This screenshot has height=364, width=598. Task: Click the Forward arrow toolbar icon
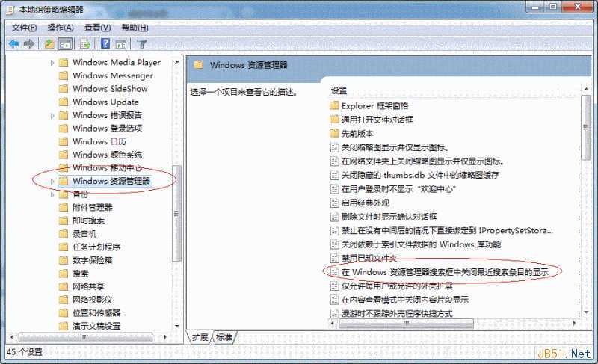(29, 44)
